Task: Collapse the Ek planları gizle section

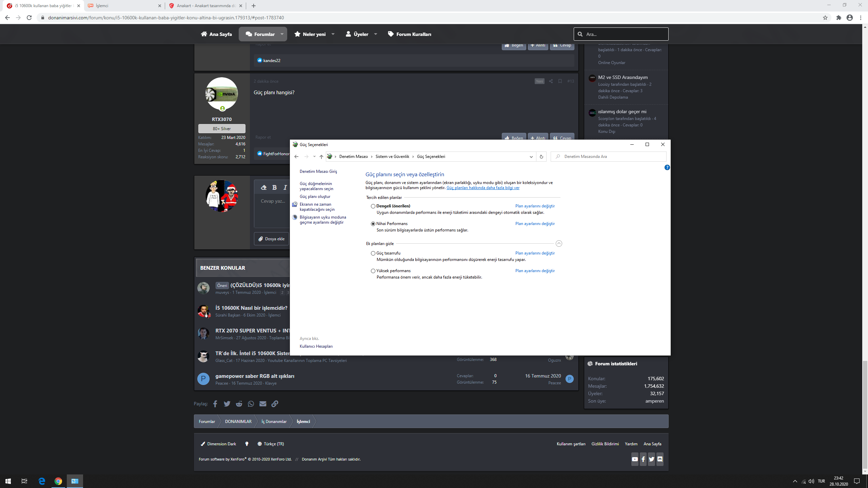Action: tap(559, 244)
